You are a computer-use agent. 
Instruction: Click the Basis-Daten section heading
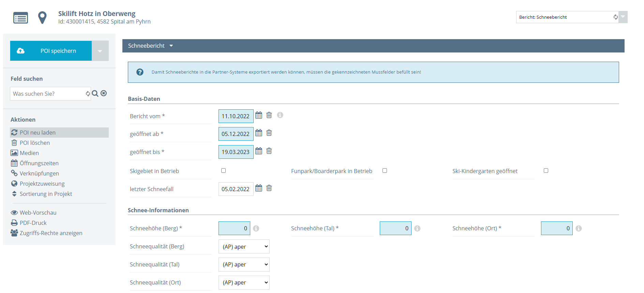coord(144,99)
